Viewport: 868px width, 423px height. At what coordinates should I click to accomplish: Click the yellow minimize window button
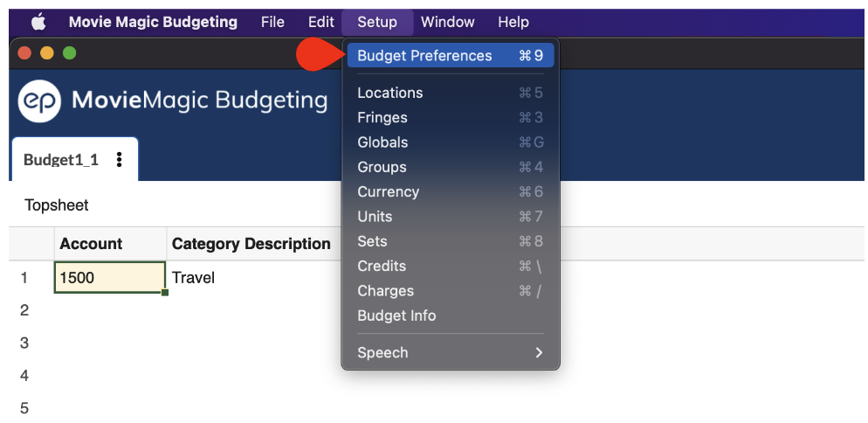coord(47,53)
